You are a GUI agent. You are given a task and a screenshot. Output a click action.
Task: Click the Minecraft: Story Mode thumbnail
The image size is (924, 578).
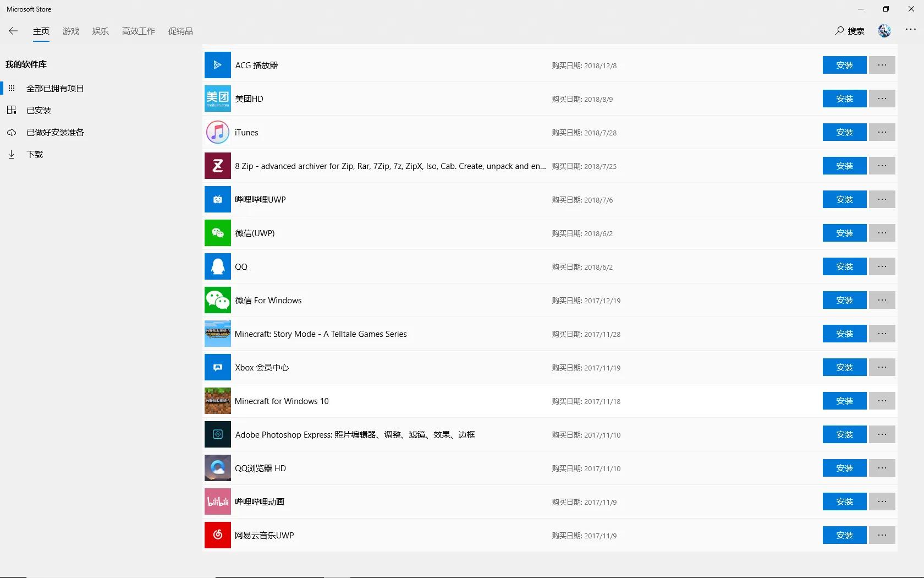pos(218,334)
